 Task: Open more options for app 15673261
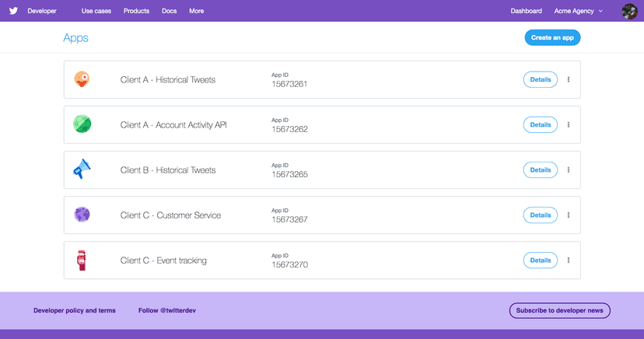click(569, 79)
